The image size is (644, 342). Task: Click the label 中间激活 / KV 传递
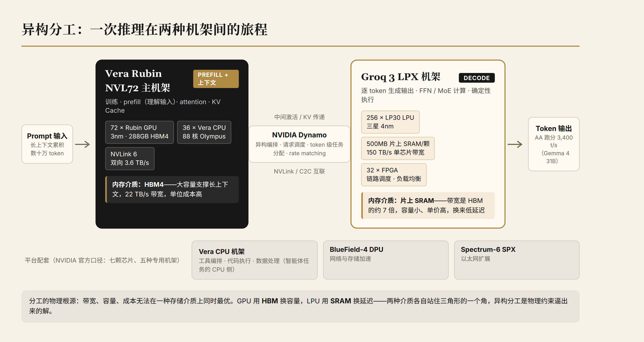pyautogui.click(x=299, y=117)
